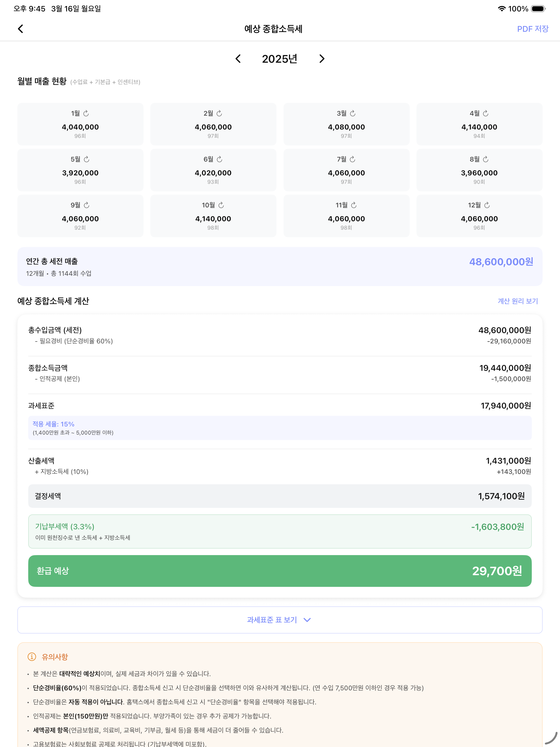
Task: Tap the back chevron to exit the report
Action: click(21, 29)
